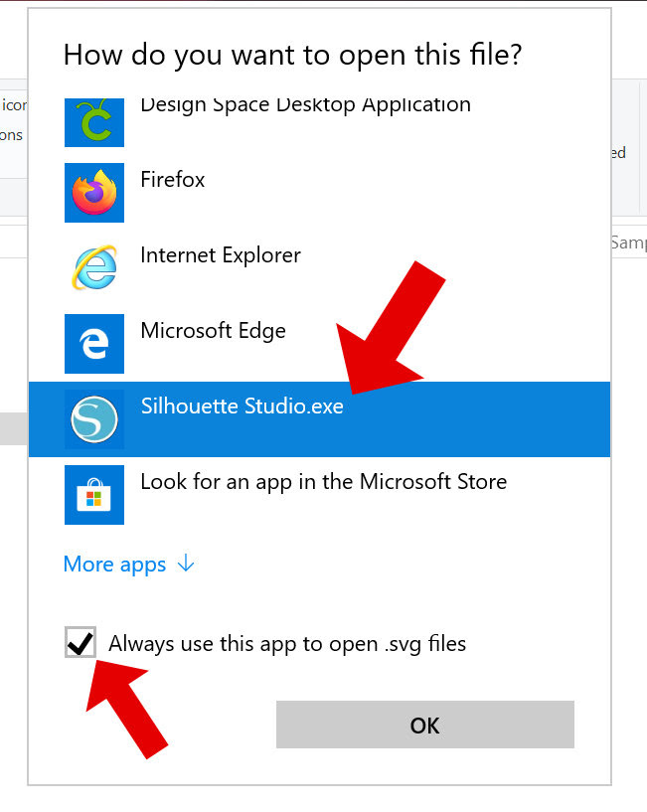Select the Microsoft Edge icon
This screenshot has width=647, height=812.
[x=93, y=344]
